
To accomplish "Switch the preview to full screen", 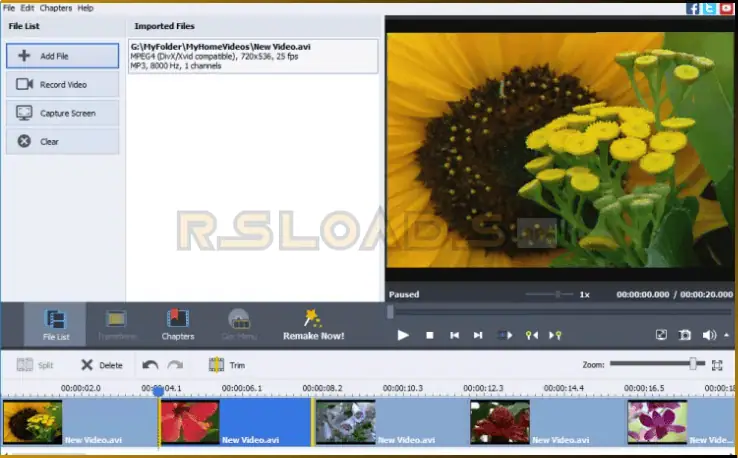I will (661, 335).
